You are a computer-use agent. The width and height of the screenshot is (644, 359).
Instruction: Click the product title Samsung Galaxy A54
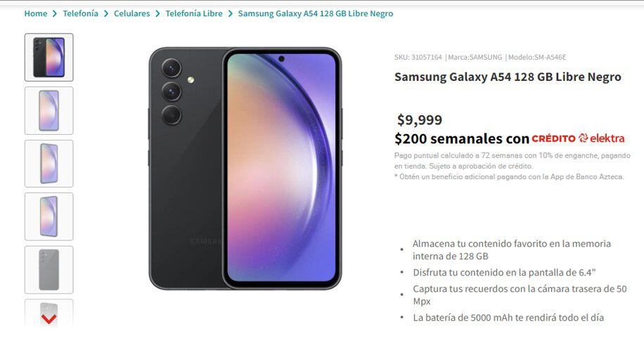508,77
